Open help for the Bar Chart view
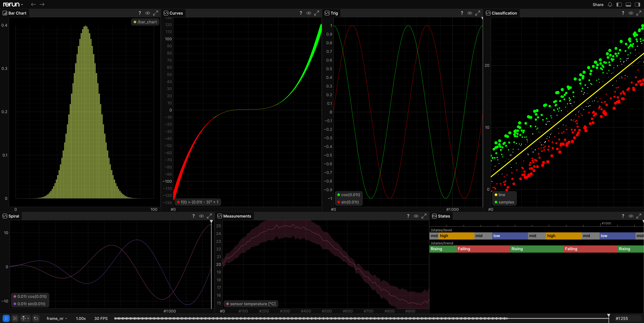644x323 pixels. [x=140, y=13]
